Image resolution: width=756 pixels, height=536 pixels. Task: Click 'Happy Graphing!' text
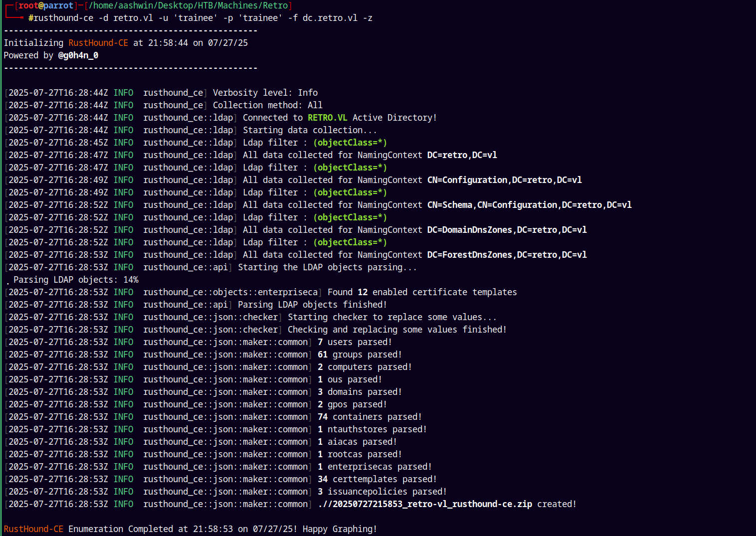click(x=340, y=529)
